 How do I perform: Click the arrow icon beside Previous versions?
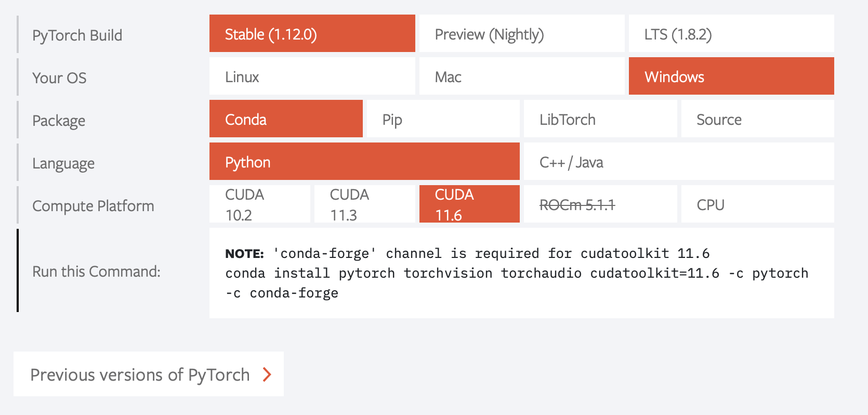(x=267, y=374)
